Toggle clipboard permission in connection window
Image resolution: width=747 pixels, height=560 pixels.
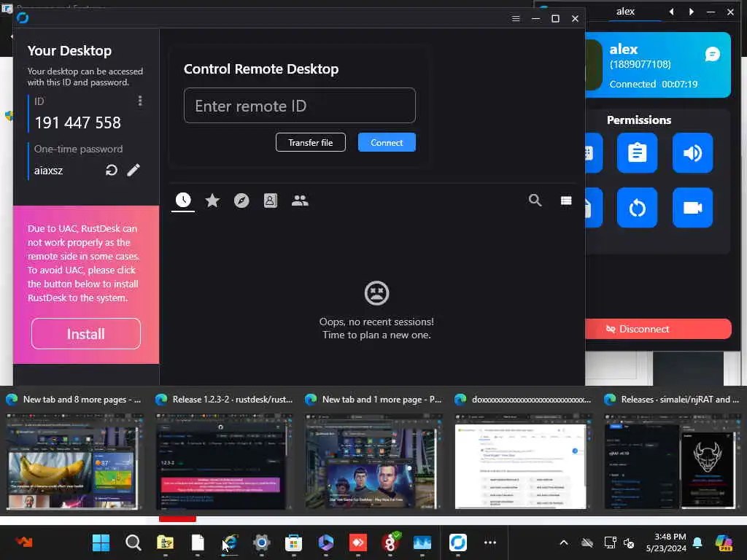(637, 153)
